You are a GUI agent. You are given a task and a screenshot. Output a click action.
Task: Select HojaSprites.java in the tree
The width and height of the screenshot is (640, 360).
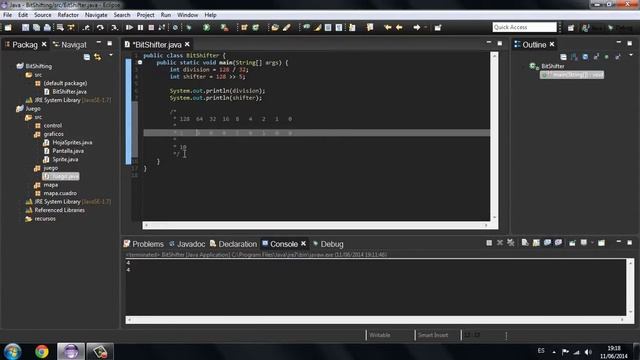tap(68, 142)
